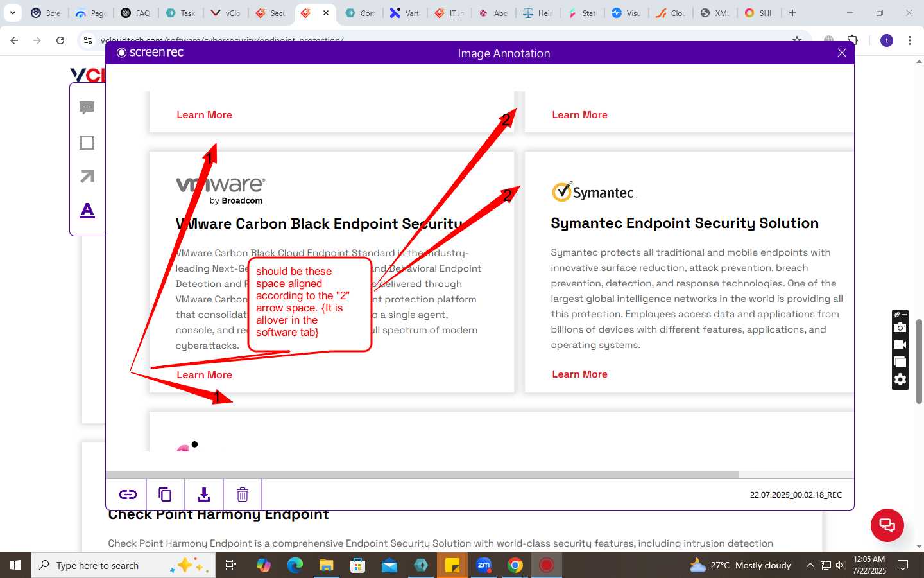
Task: Open the weather widget showing 27°C
Action: (740, 565)
